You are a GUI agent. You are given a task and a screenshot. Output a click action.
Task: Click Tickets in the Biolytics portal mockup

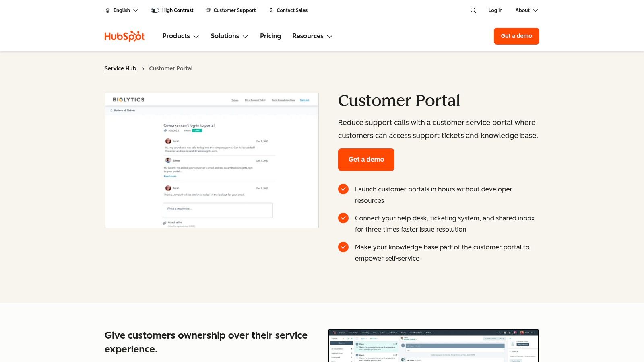[x=235, y=100]
